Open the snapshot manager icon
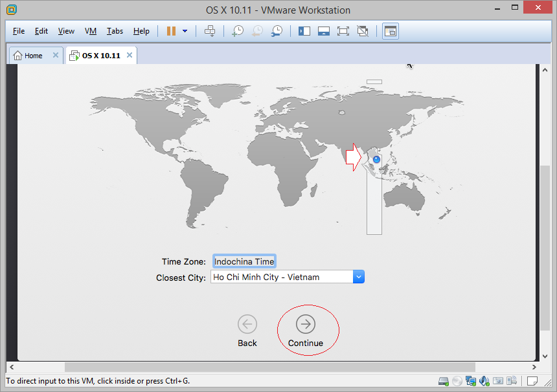557x392 pixels. pos(277,31)
